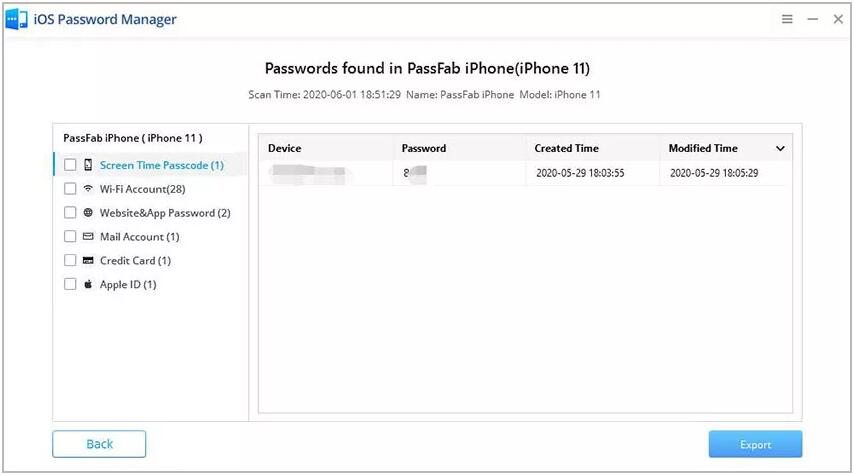This screenshot has height=475, width=854.
Task: Enable the Credit Card checkbox
Action: coord(70,261)
